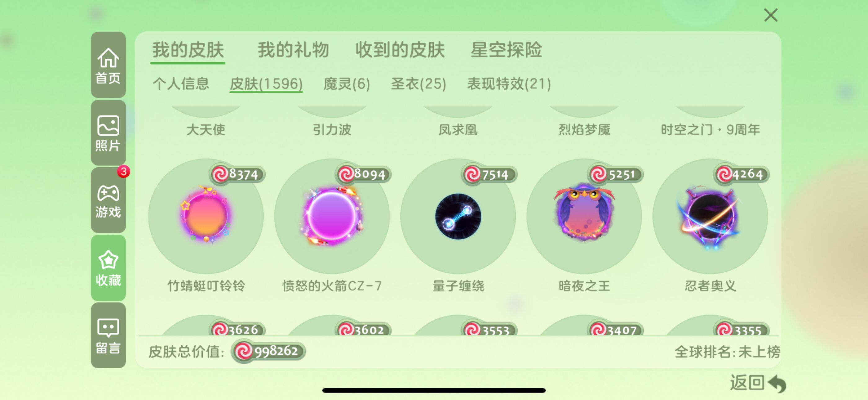This screenshot has width=868, height=400.
Task: Choose the 暗夜之王 owl skin
Action: coord(584,216)
